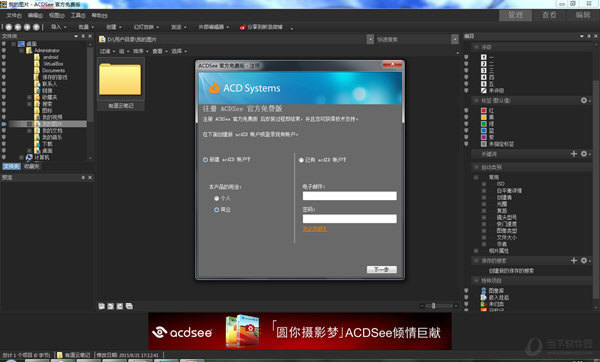Click the first round navigation button in toolbar
600x362 pixels.
(9, 27)
